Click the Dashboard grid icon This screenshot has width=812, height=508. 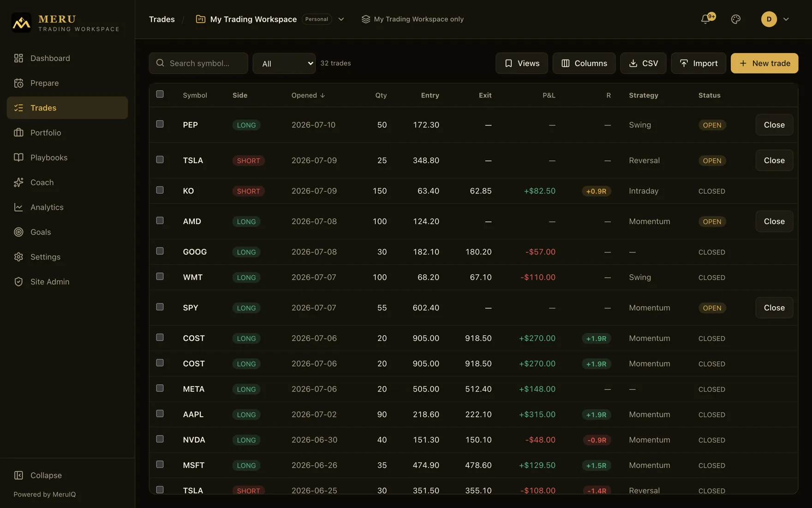point(18,58)
